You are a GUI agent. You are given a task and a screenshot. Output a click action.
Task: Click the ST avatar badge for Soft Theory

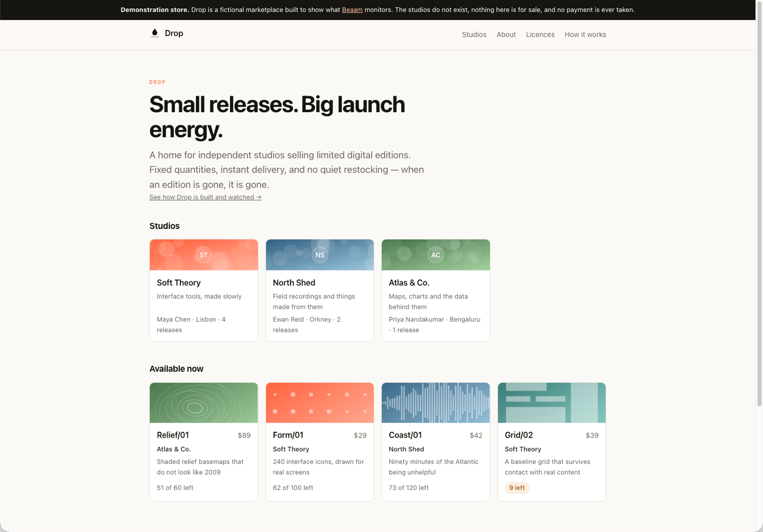click(x=204, y=255)
